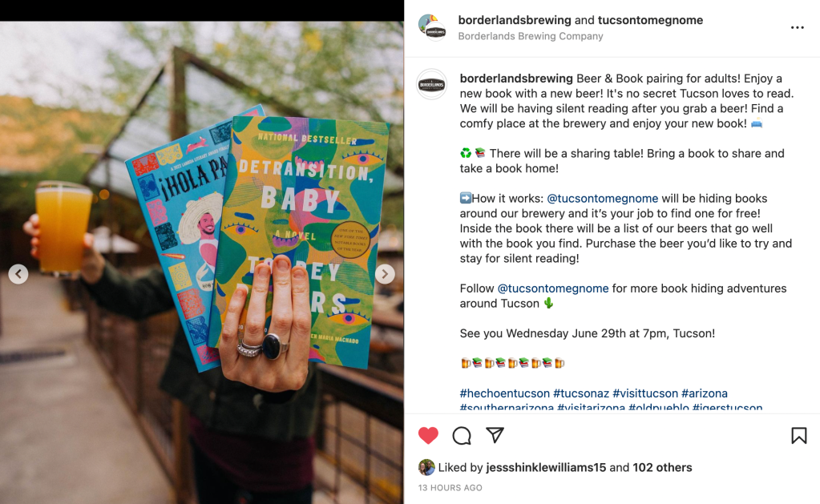Save the post with the bookmark icon

click(799, 436)
